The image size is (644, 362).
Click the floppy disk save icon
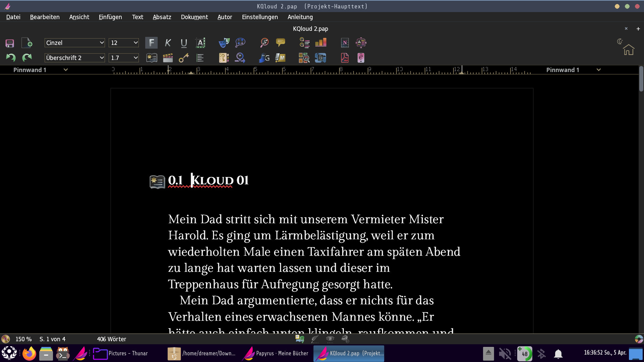pos(10,43)
